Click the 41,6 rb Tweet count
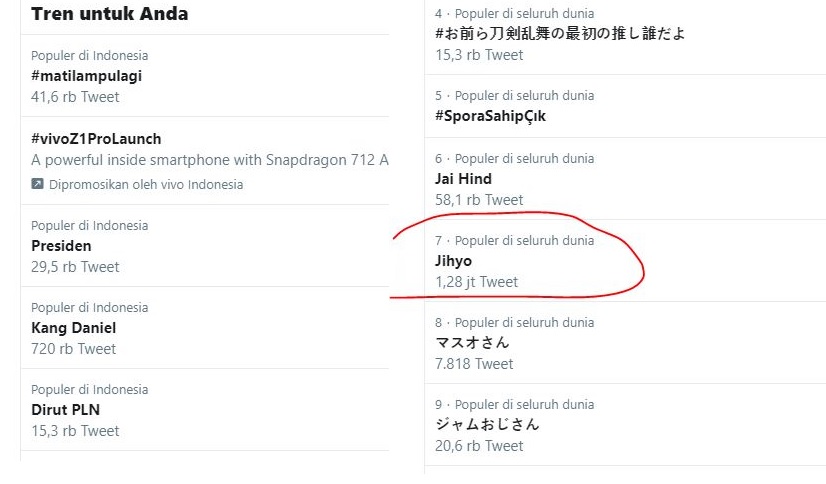 pyautogui.click(x=75, y=97)
